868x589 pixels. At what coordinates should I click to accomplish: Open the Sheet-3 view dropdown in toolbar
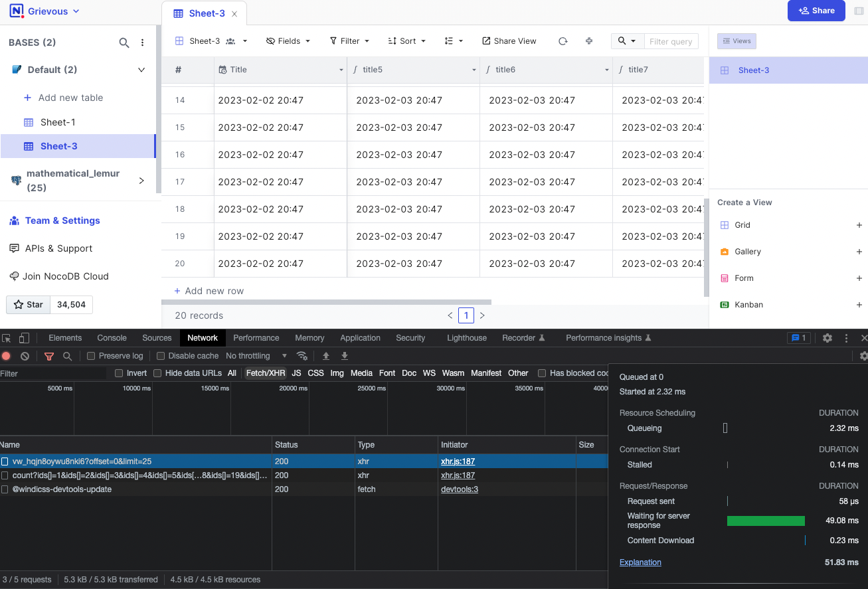(x=211, y=41)
